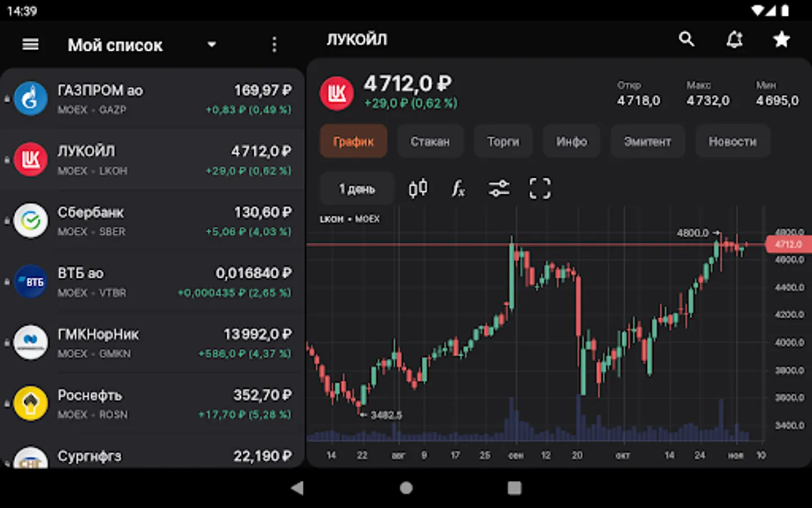Open the Торги tab
Image resolution: width=812 pixels, height=508 pixels.
pos(503,141)
